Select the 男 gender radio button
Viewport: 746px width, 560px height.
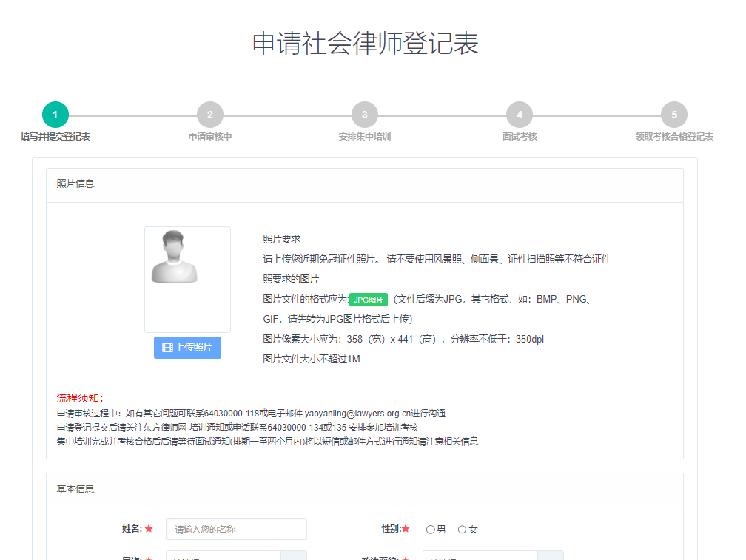pyautogui.click(x=431, y=530)
